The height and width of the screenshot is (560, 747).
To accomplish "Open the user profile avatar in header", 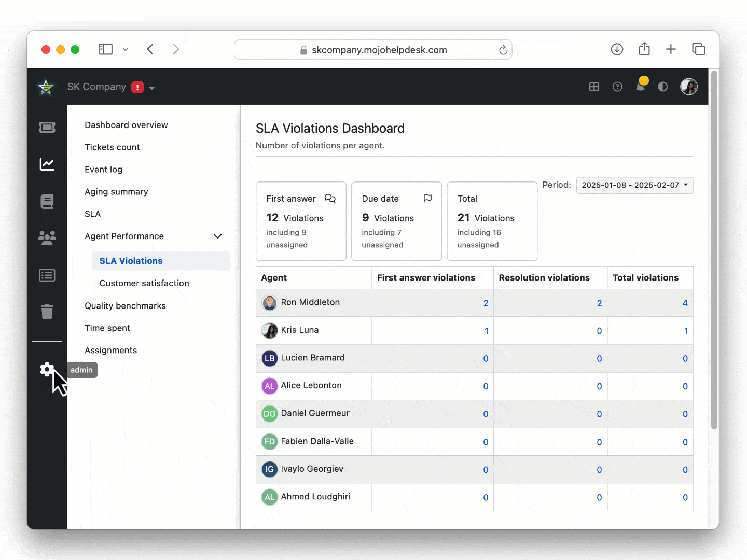I will [689, 87].
